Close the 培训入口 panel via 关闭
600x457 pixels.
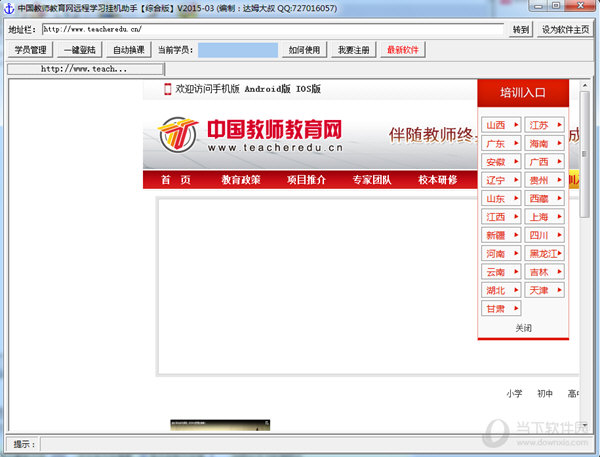click(523, 328)
